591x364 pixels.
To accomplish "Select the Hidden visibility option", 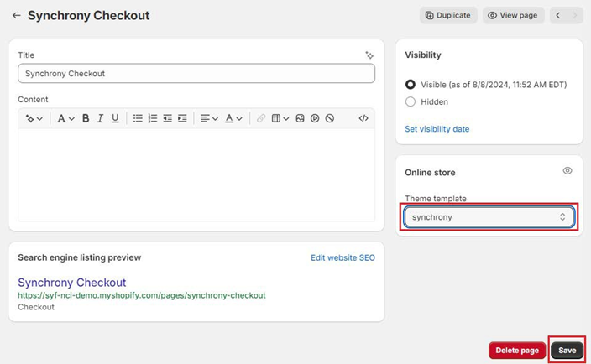I will 411,101.
